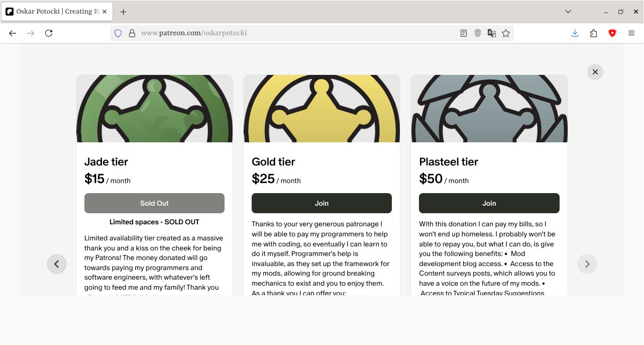Click the $15 / month price
The image size is (644, 345).
[x=108, y=179]
